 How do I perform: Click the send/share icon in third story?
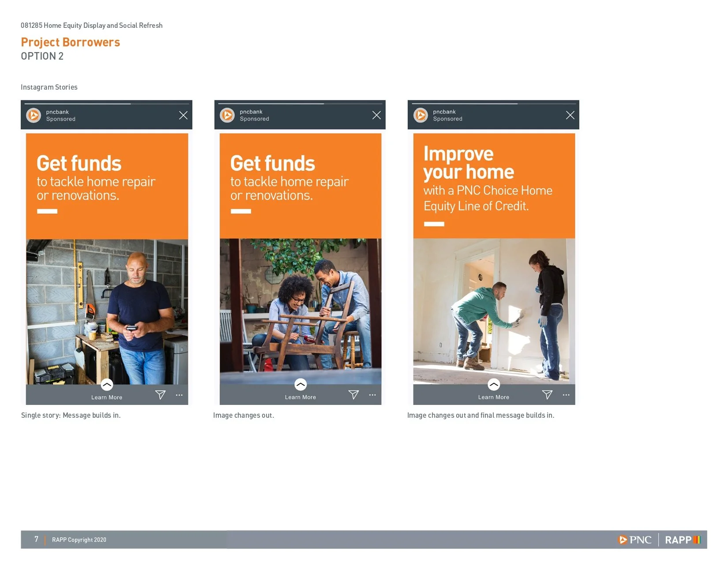(x=547, y=395)
